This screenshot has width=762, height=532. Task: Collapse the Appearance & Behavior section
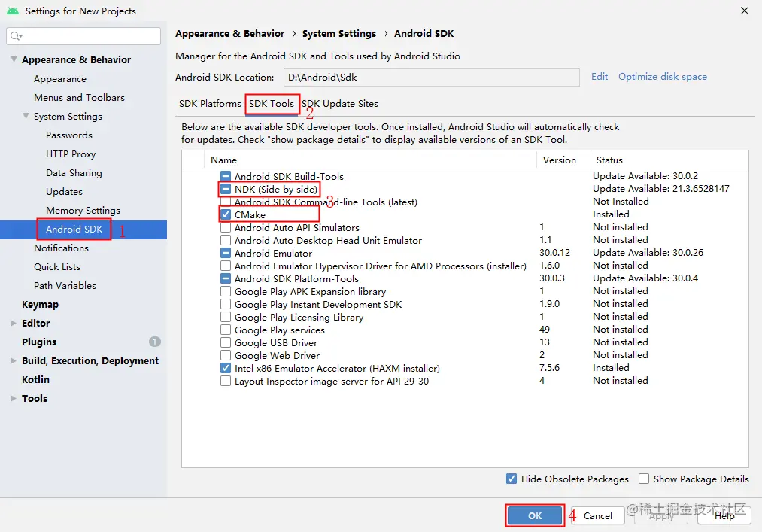[x=14, y=59]
